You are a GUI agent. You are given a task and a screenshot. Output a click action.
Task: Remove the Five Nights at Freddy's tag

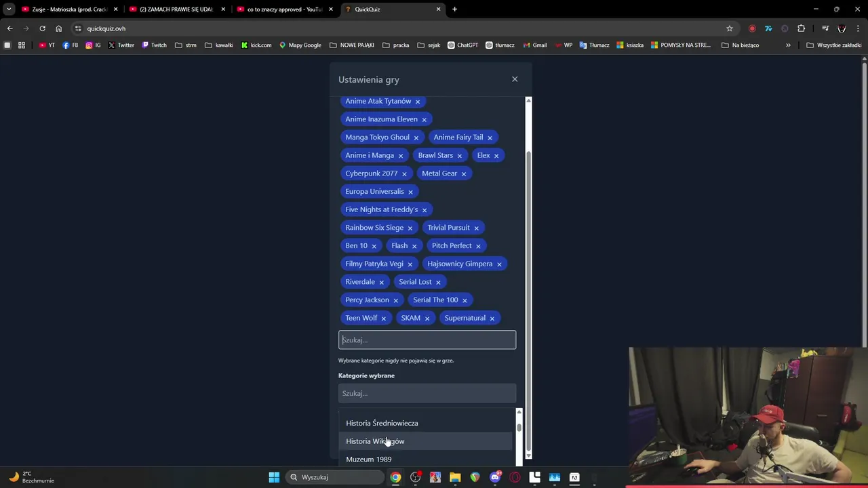425,210
